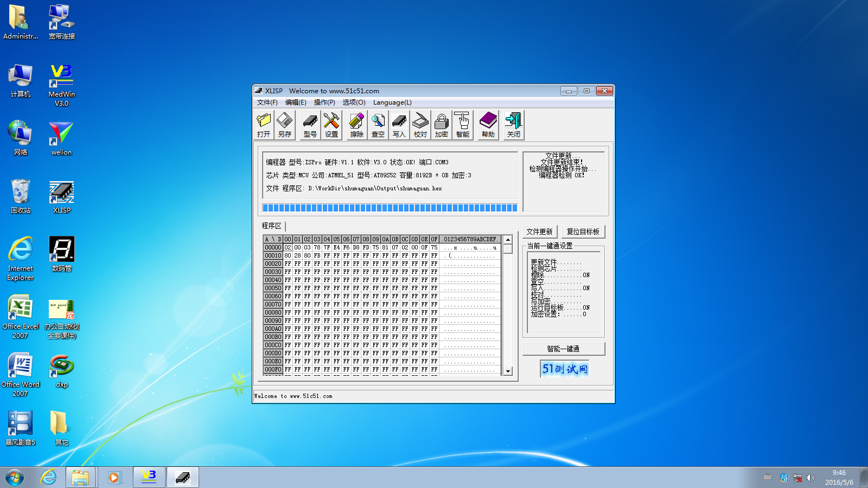868x488 pixels.
Task: Click the 擦除 (Erase) chip icon
Action: click(x=357, y=125)
